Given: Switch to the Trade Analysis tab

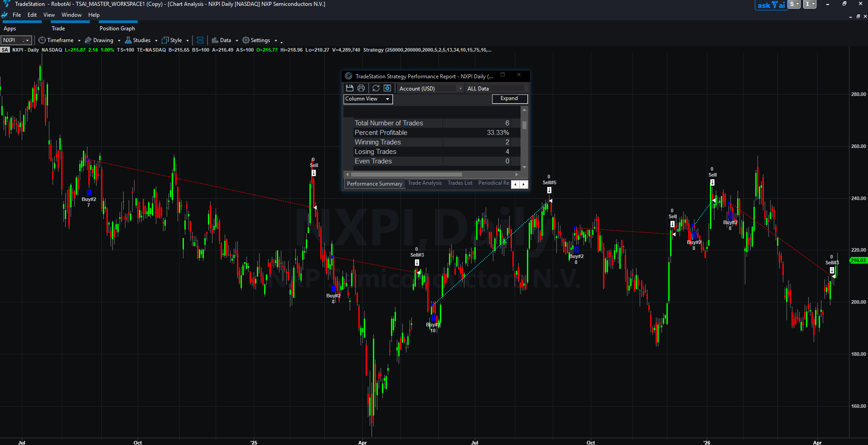Looking at the screenshot, I should 424,183.
